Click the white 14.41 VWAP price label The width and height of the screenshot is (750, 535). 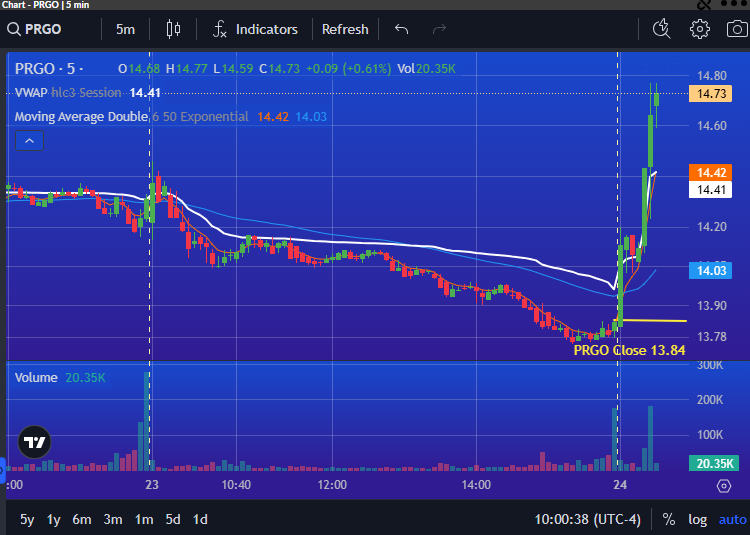point(710,190)
